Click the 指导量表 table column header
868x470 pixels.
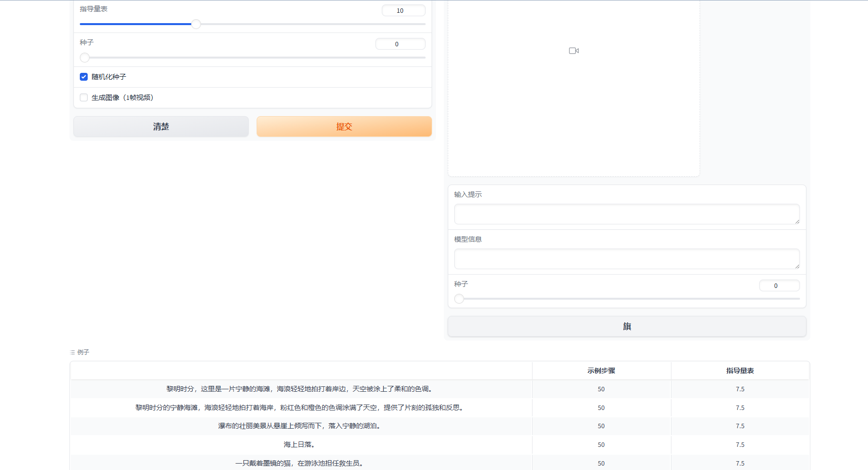[740, 371]
